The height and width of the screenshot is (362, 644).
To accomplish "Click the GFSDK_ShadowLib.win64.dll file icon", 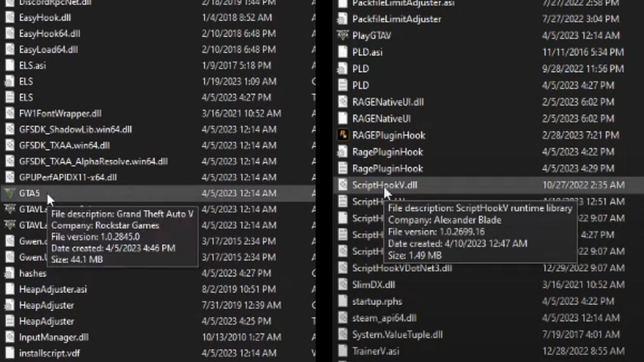I will click(x=10, y=129).
